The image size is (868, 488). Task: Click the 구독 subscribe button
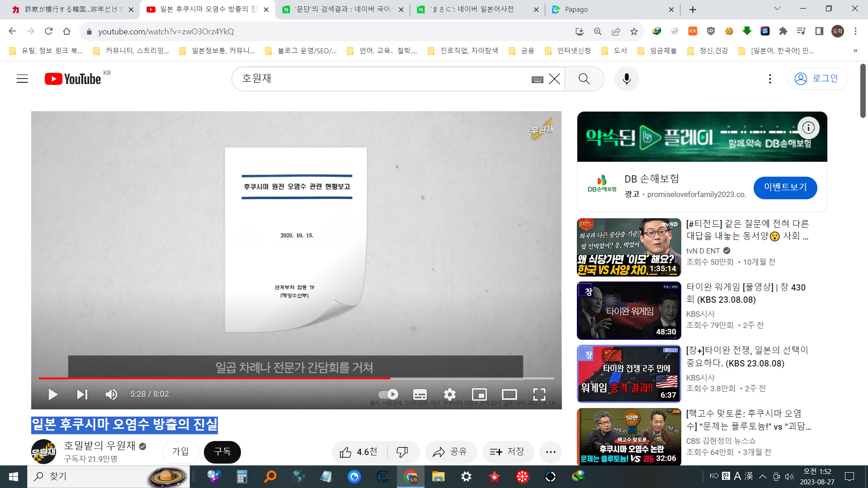pos(222,452)
